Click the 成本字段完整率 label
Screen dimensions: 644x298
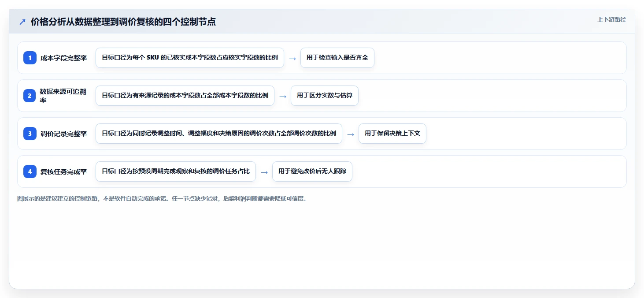[63, 58]
